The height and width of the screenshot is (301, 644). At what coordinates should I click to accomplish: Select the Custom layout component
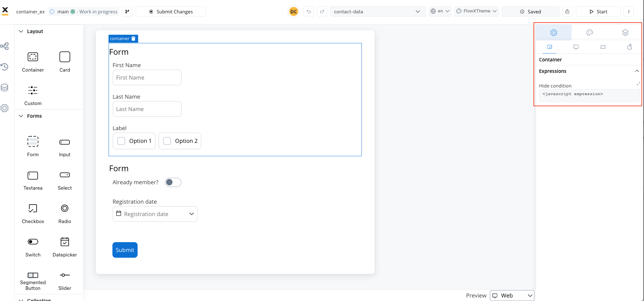(33, 95)
